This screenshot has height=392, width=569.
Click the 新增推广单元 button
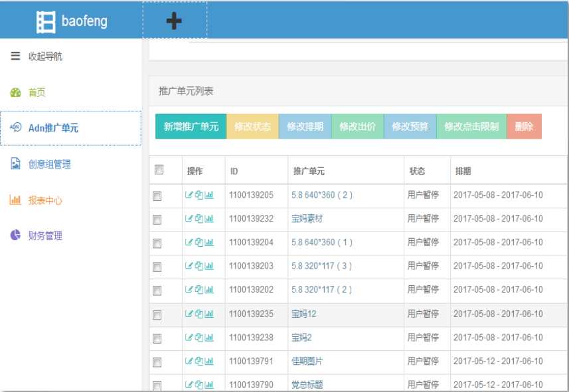[191, 127]
